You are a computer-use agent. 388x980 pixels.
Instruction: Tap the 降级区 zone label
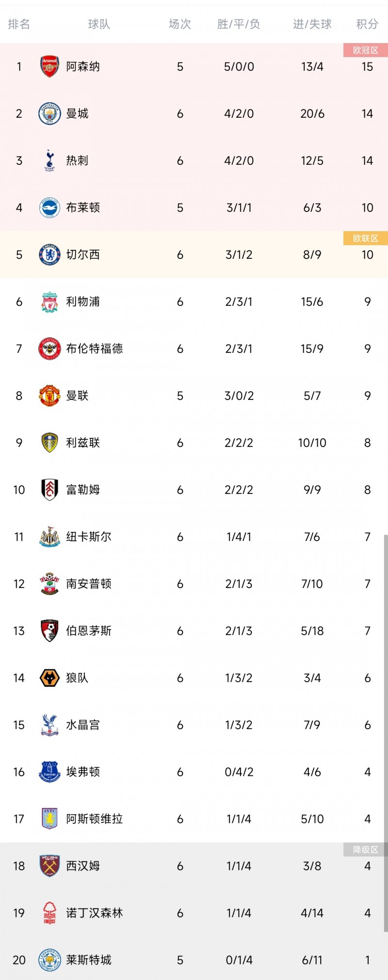pos(365,850)
